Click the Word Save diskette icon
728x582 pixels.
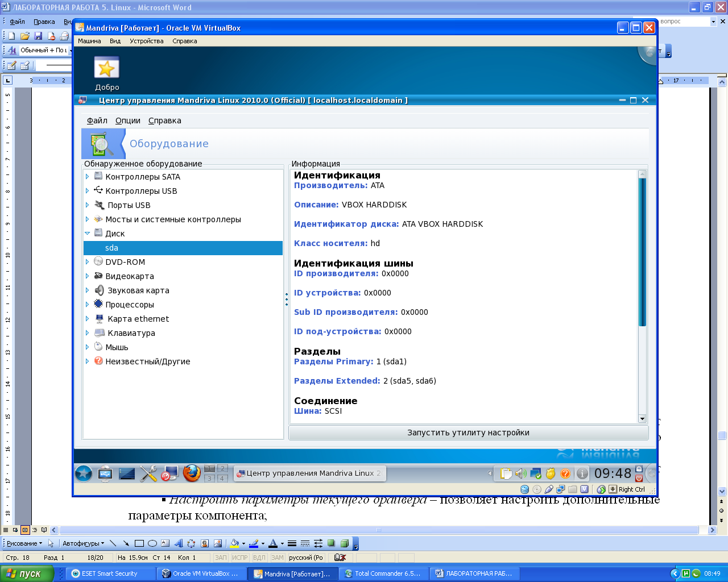pyautogui.click(x=38, y=36)
